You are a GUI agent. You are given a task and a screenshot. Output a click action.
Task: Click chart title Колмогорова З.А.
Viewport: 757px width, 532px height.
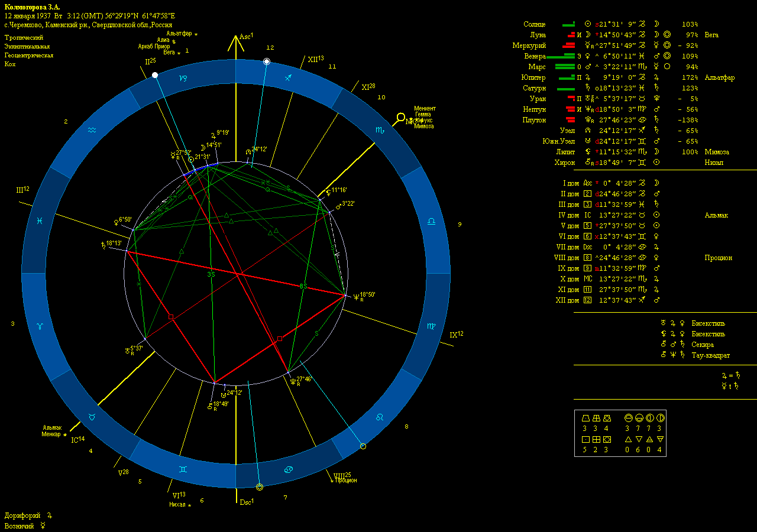(x=32, y=7)
